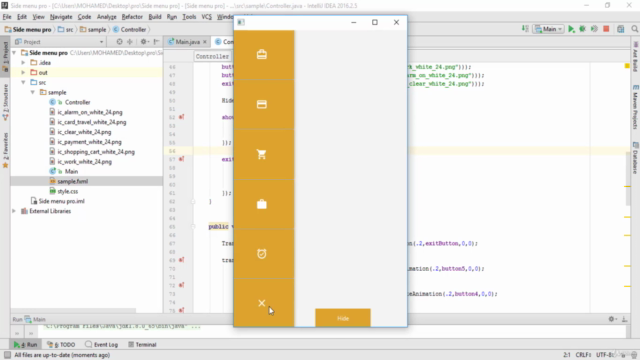Expand the .idea folder
Viewport: 640px width, 360px height.
coord(23,62)
